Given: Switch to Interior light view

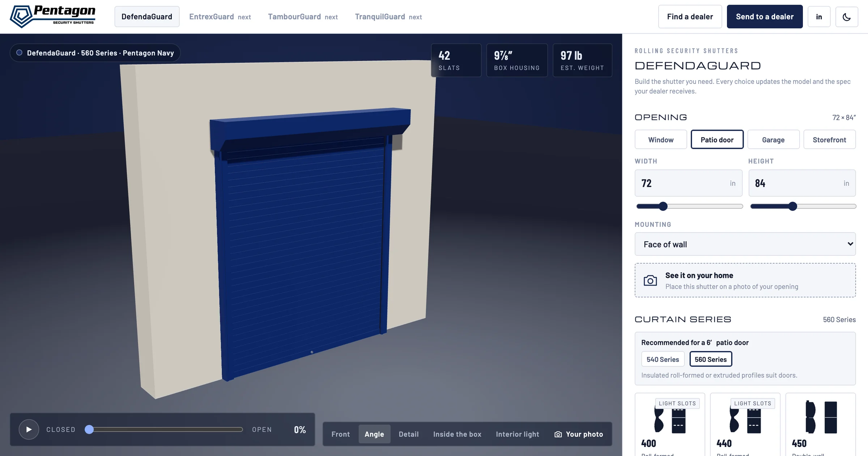Looking at the screenshot, I should 518,434.
